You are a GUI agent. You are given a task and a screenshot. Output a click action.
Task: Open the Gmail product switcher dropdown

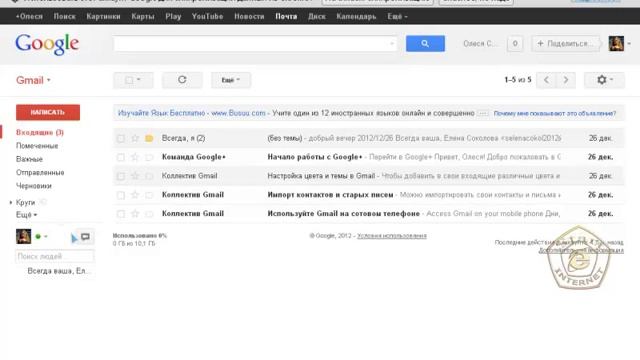click(33, 80)
